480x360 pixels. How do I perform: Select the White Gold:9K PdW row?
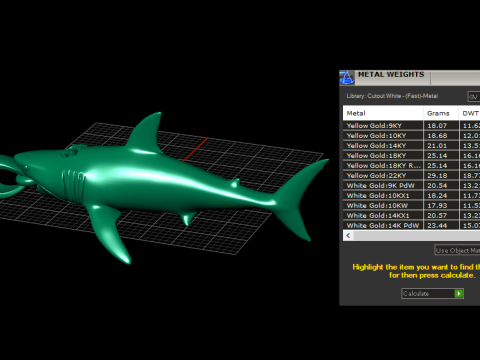411,186
